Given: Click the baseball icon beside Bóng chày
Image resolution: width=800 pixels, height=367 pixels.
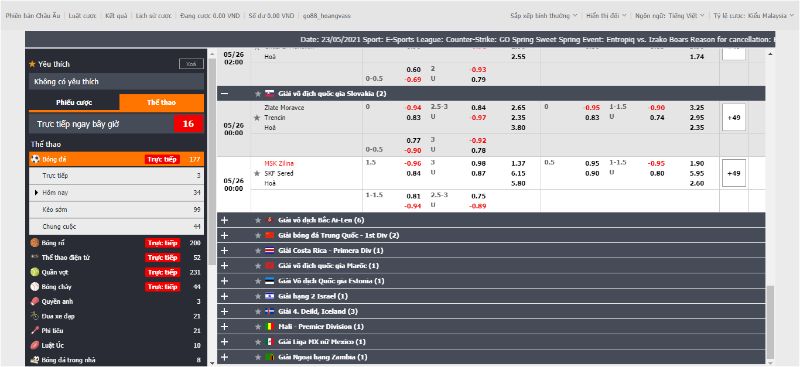Looking at the screenshot, I should tap(35, 287).
